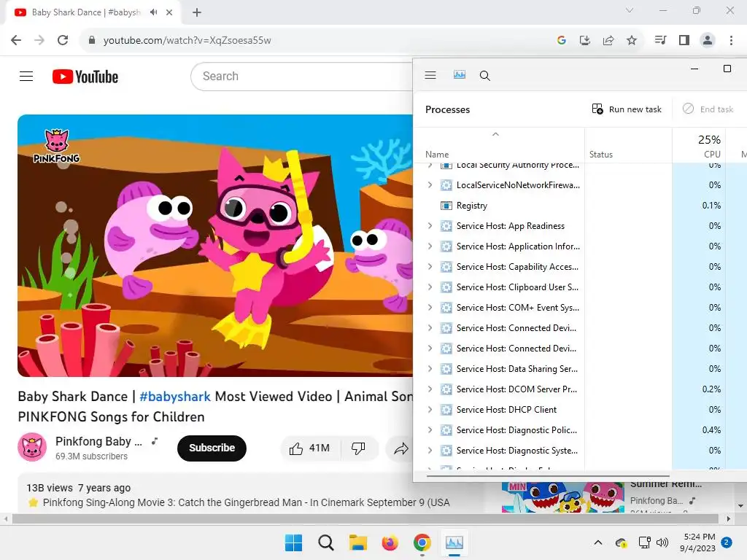The width and height of the screenshot is (747, 560).
Task: Go forward in Chrome browser
Action: point(39,40)
